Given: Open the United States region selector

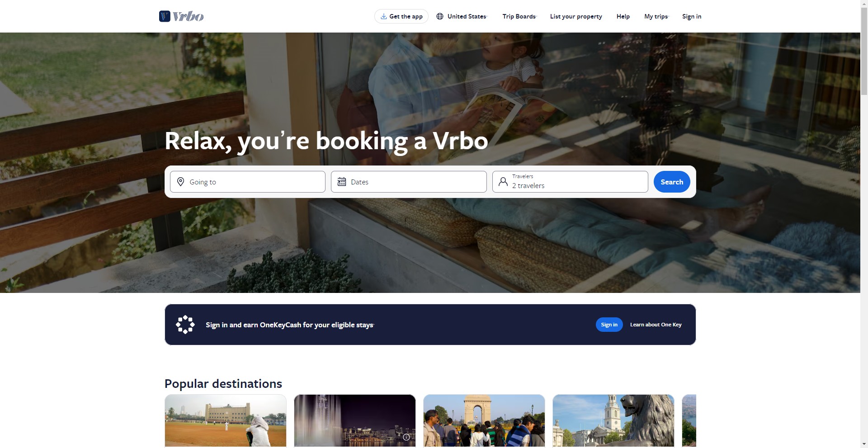Looking at the screenshot, I should [462, 16].
